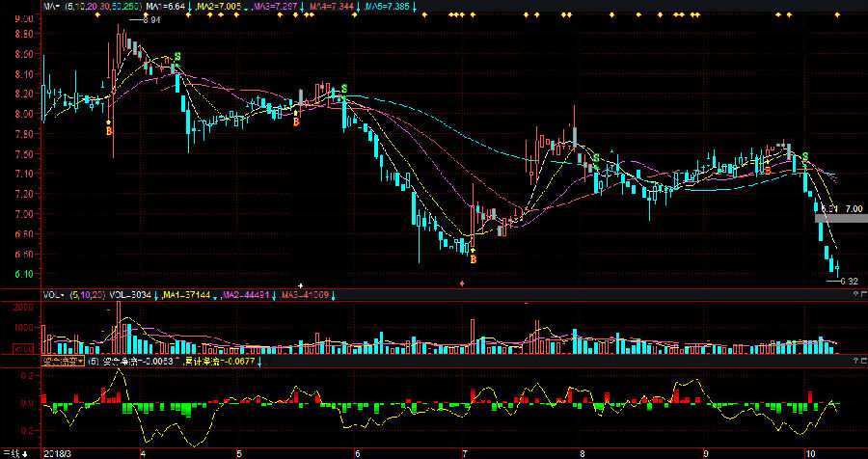
Task: Maximize the volume panel with its square icon
Action: coord(863,295)
